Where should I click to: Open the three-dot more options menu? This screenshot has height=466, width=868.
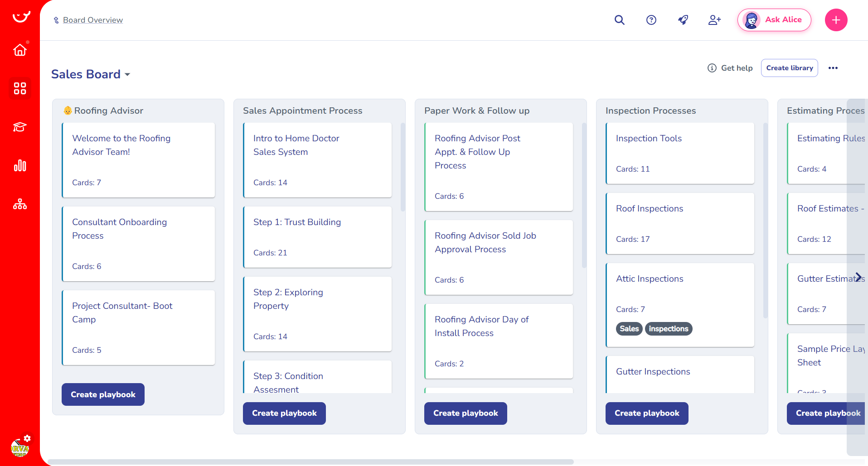pyautogui.click(x=833, y=68)
